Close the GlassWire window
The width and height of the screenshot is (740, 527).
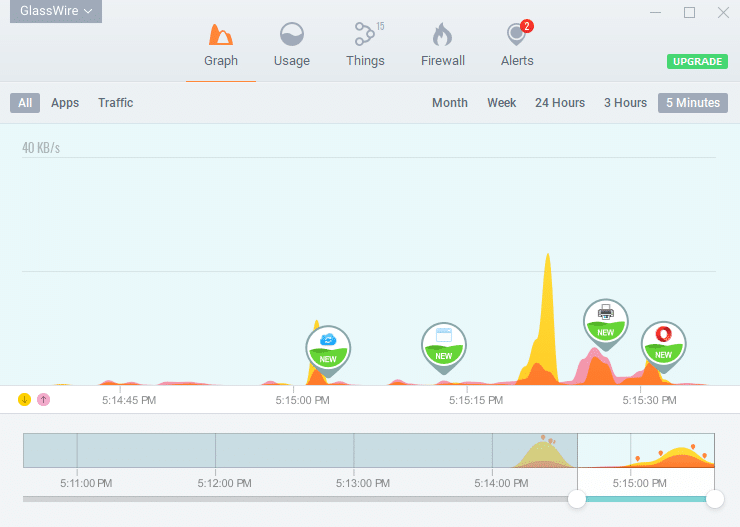723,12
